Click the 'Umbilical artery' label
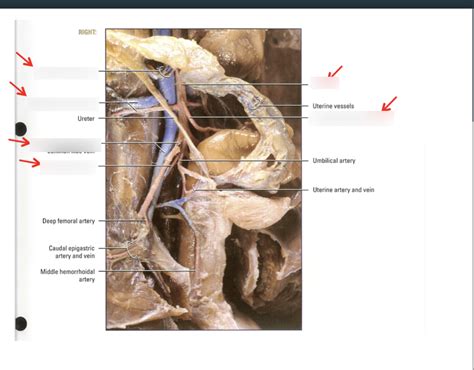Image resolution: width=474 pixels, height=370 pixels. (x=334, y=161)
